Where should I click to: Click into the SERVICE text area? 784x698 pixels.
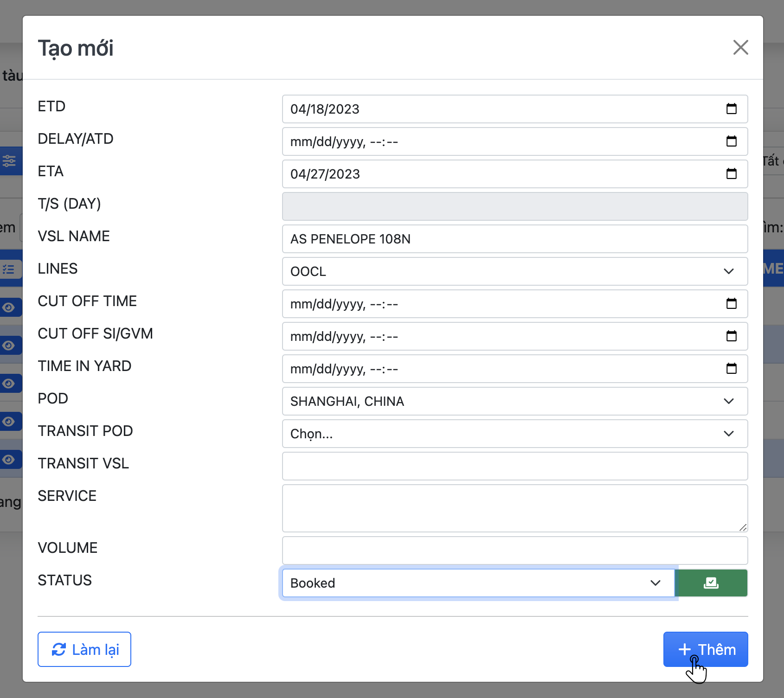(514, 508)
